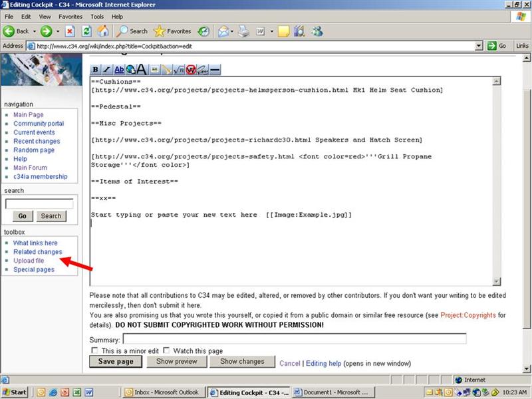Open the Favorites menu in the menu bar
The height and width of the screenshot is (399, 532).
click(70, 16)
